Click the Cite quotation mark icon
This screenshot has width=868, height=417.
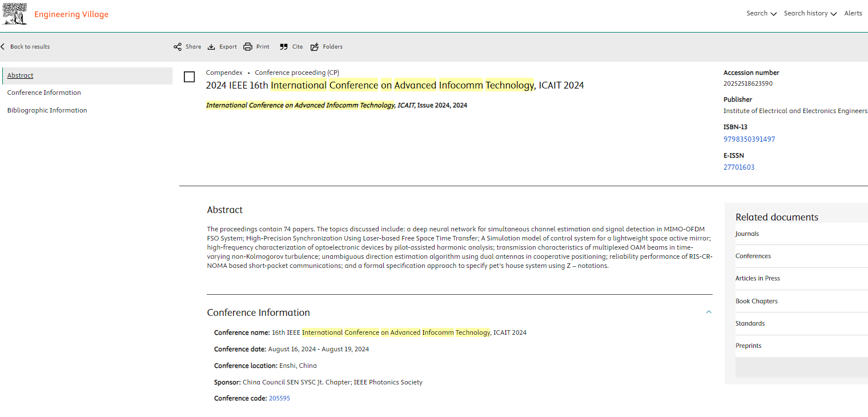coord(284,47)
